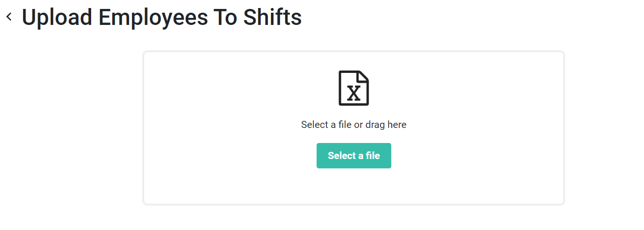Click the green Select a file button

point(354,156)
